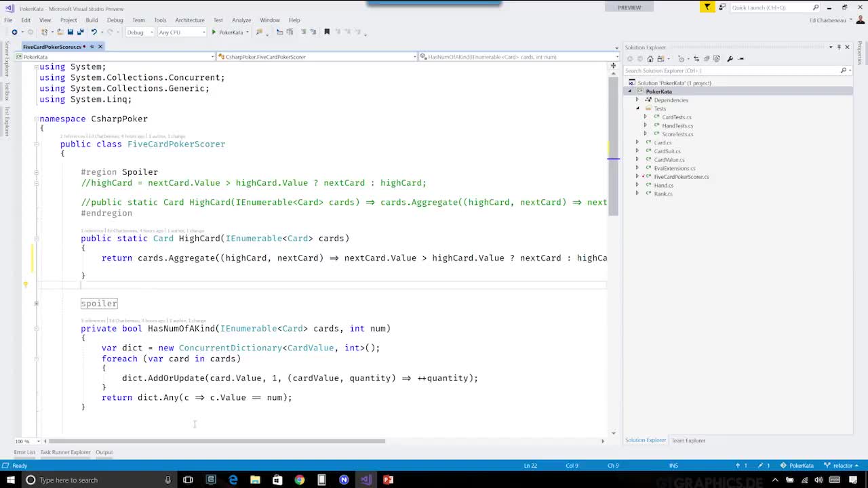Open PowerPoint from the taskbar
This screenshot has height=488, width=868.
coord(388,480)
